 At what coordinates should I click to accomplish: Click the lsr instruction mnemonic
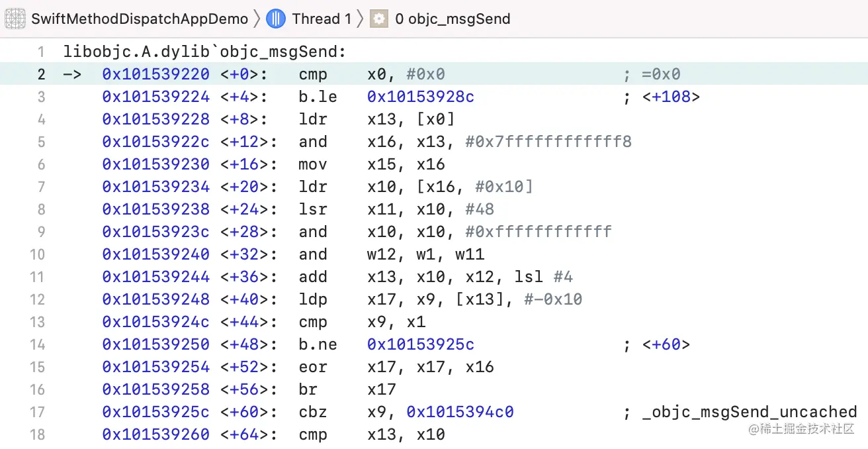tap(313, 209)
